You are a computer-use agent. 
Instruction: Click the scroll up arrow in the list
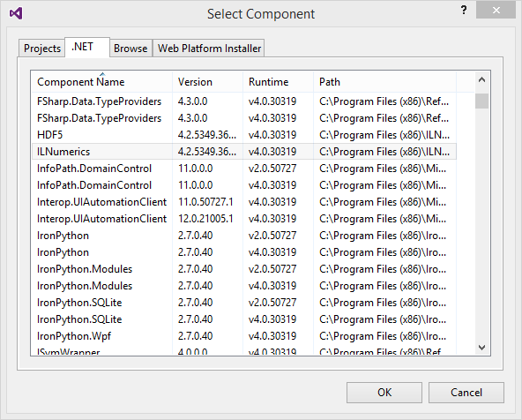coord(481,80)
